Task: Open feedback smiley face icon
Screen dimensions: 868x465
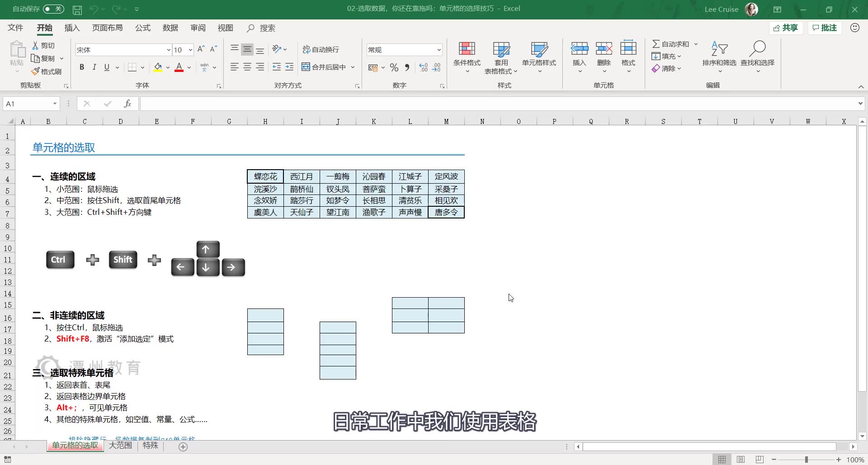Action: 854,28
